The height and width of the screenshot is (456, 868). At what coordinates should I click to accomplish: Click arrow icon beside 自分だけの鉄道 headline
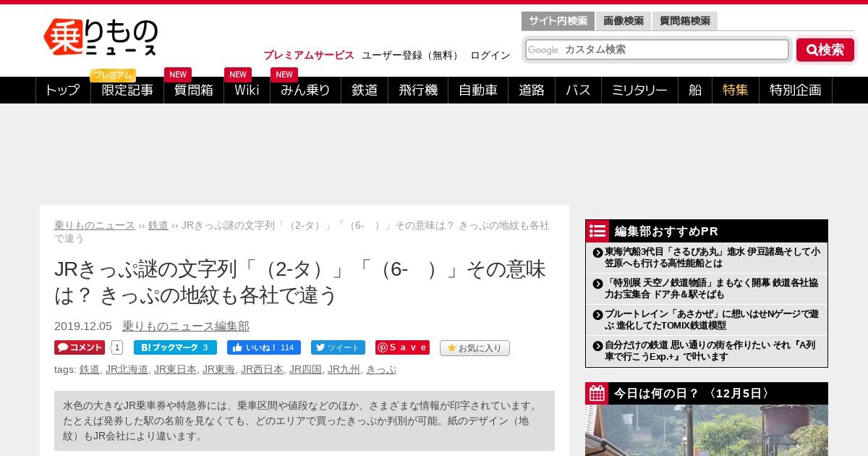[597, 346]
